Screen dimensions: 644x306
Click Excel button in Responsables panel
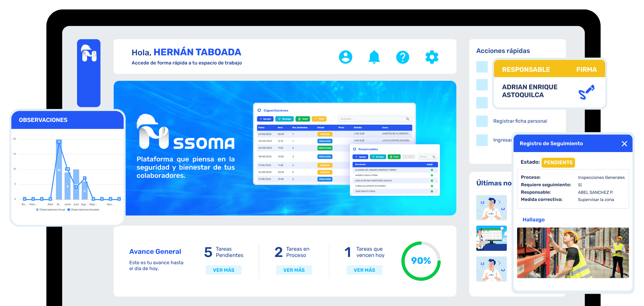coord(394,157)
